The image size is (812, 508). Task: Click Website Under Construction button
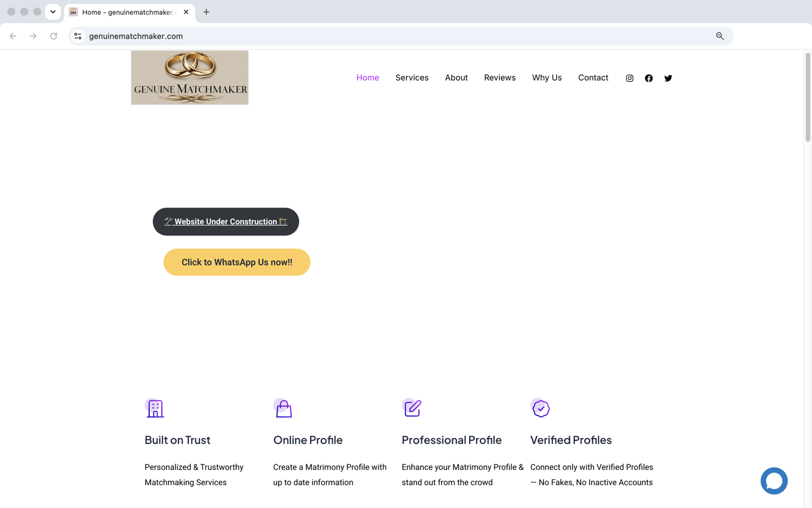click(226, 221)
